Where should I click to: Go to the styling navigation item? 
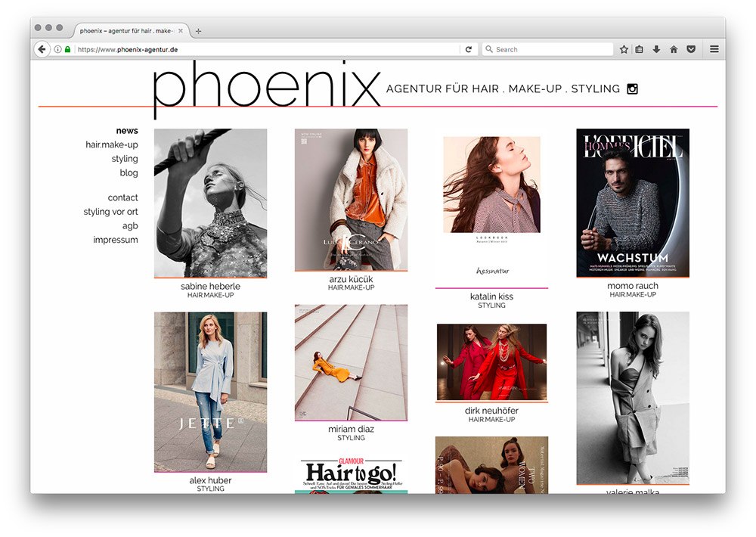click(x=125, y=159)
